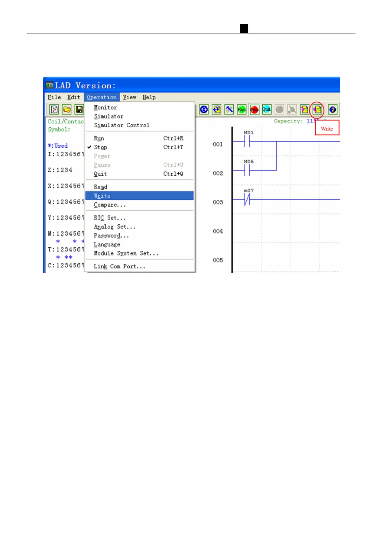The height and width of the screenshot is (554, 392).
Task: Choose Simulator Control menu entry
Action: (x=139, y=125)
